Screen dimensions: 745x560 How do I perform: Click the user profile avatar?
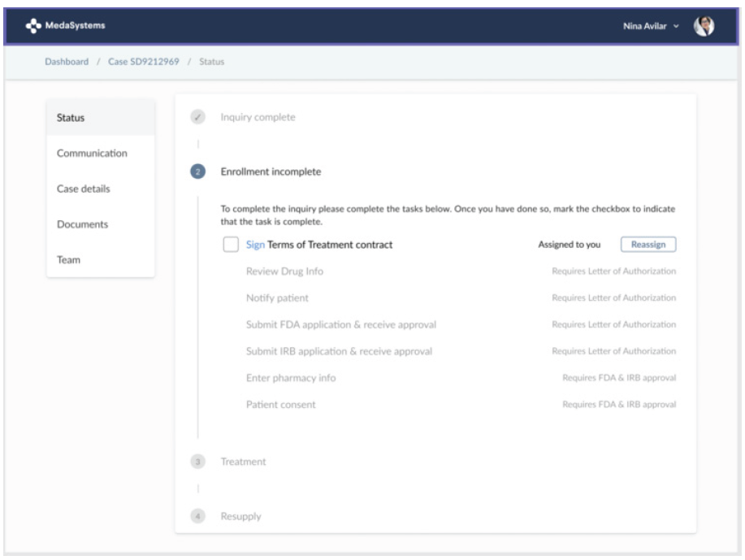click(x=704, y=27)
